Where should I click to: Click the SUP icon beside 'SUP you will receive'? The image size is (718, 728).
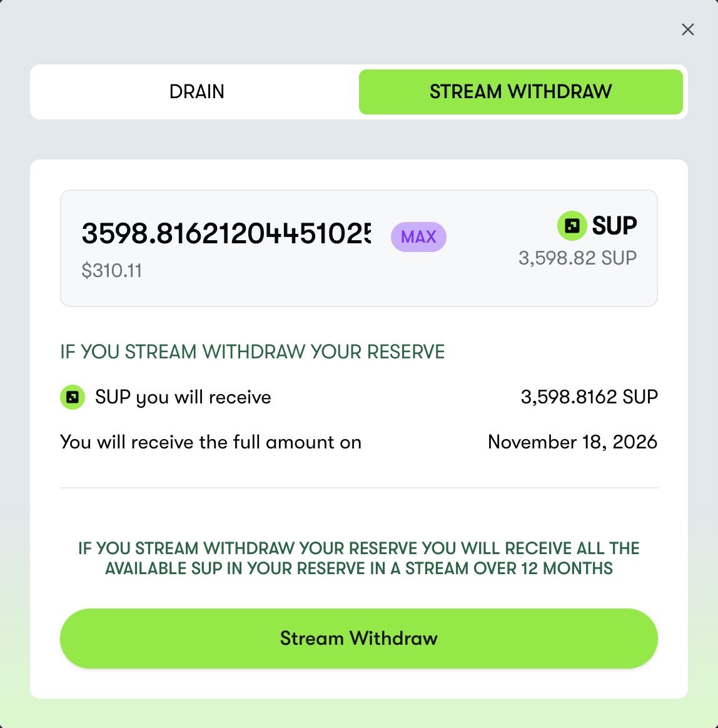click(73, 397)
